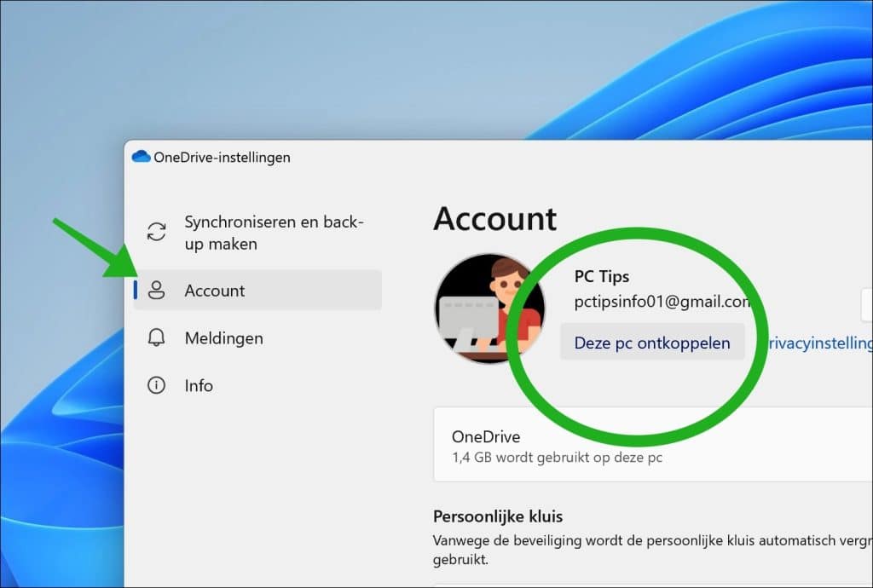The height and width of the screenshot is (588, 873).
Task: Click the info circle icon
Action: coord(157,385)
